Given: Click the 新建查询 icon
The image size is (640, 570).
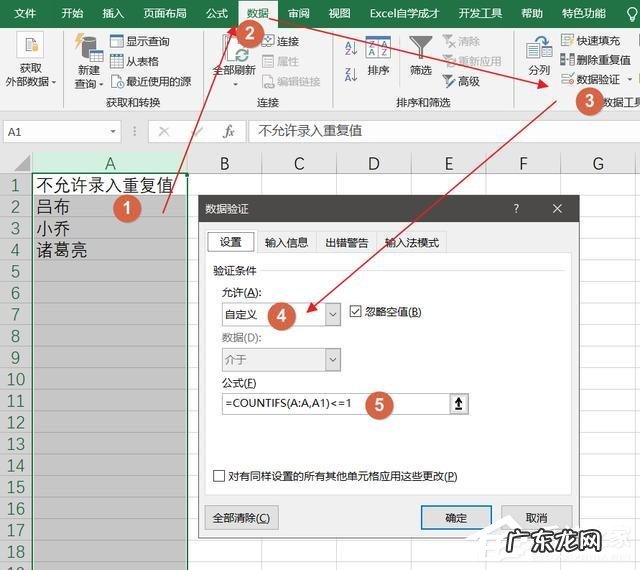Looking at the screenshot, I should [x=89, y=48].
